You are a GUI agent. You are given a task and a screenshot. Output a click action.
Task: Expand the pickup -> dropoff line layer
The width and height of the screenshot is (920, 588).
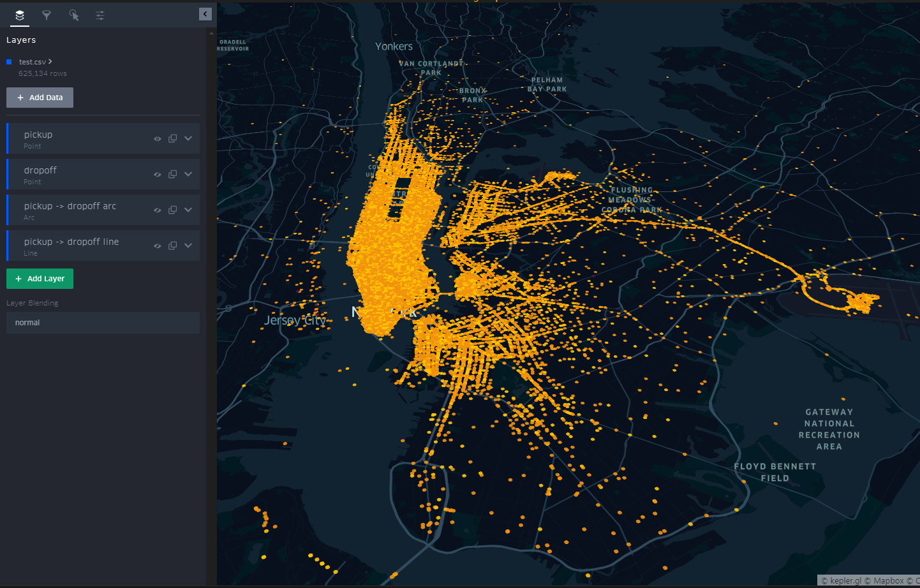pyautogui.click(x=188, y=246)
